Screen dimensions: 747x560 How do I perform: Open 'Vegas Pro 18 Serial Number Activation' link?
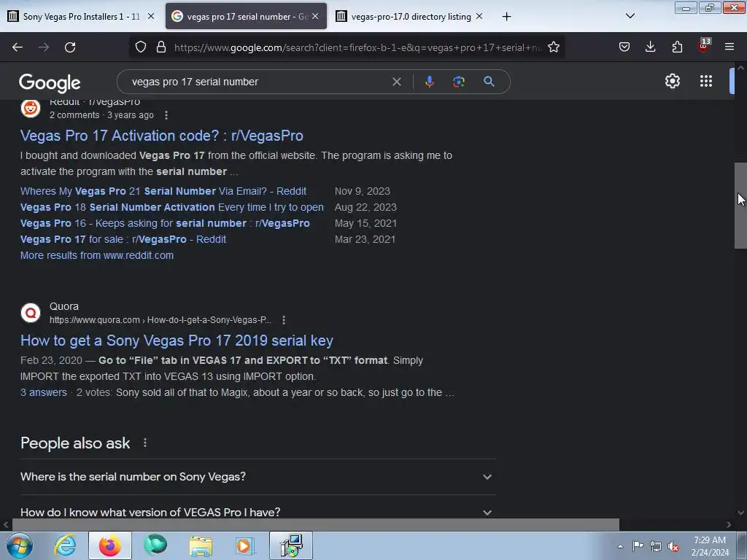[x=172, y=208]
